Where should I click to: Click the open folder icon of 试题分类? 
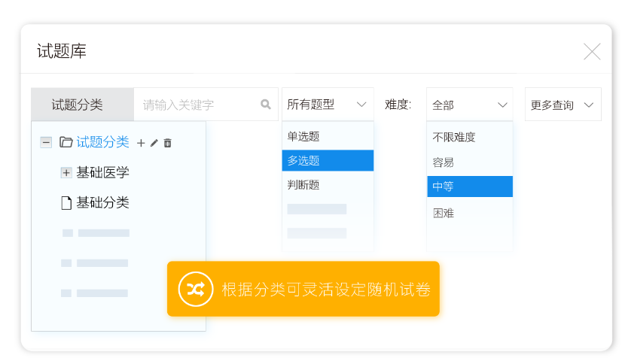tap(66, 142)
